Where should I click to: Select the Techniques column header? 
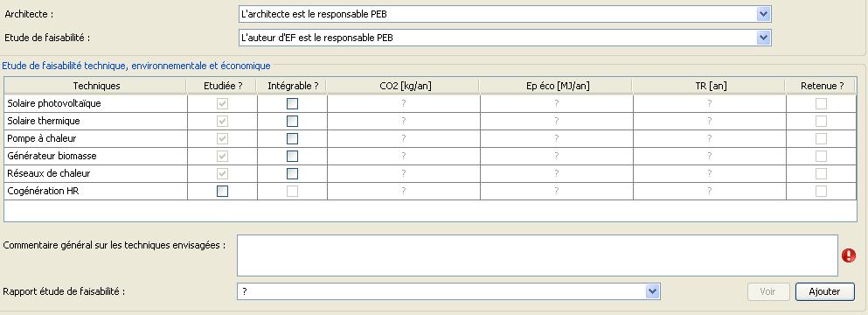pos(96,86)
